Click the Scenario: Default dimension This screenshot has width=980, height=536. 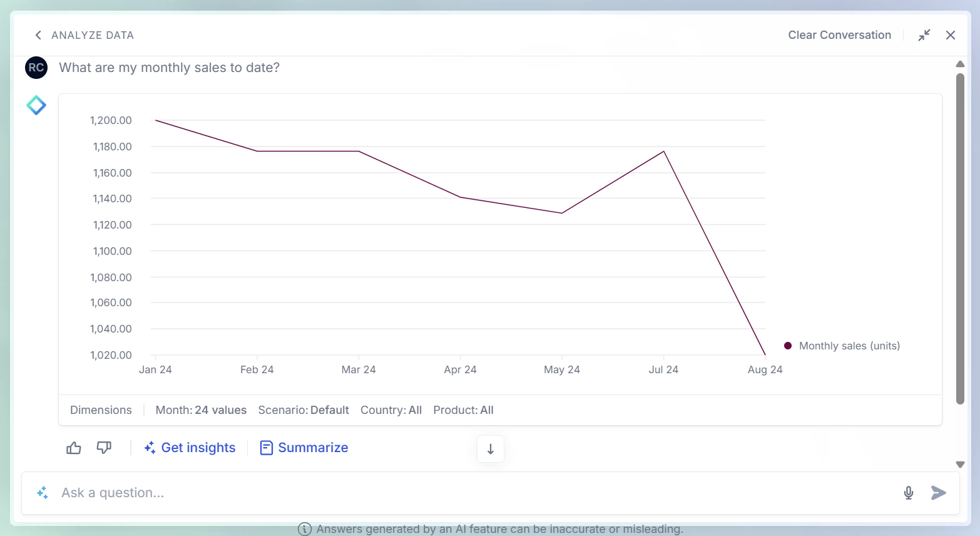[x=304, y=410]
